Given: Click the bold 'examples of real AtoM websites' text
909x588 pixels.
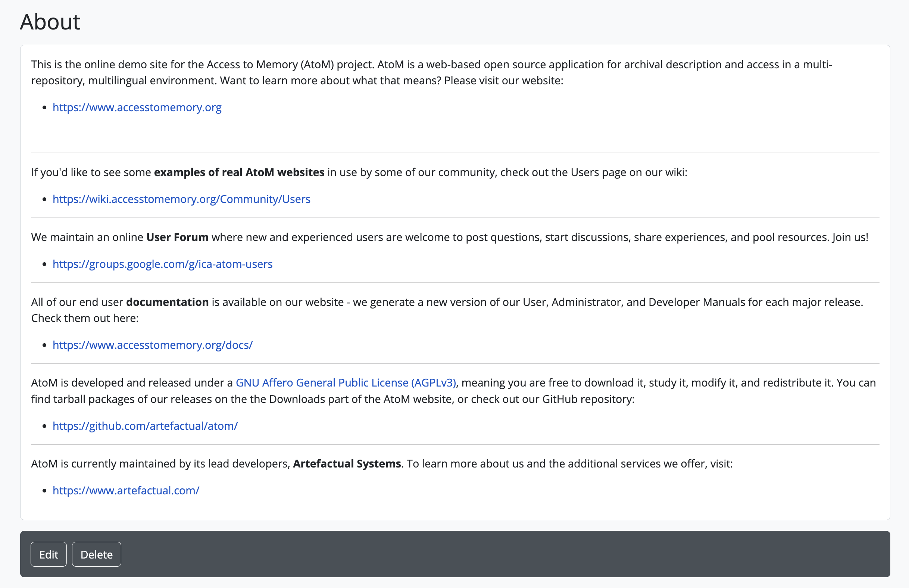Looking at the screenshot, I should point(239,172).
